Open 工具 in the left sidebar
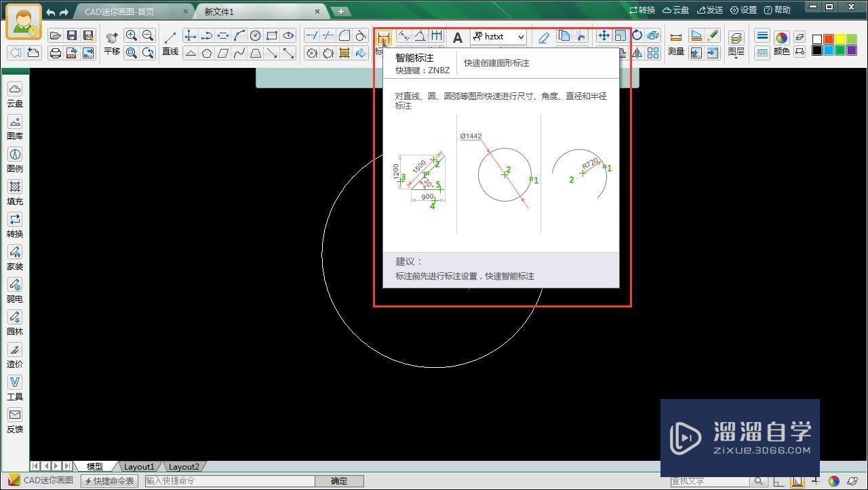Viewport: 868px width, 490px height. 15,388
